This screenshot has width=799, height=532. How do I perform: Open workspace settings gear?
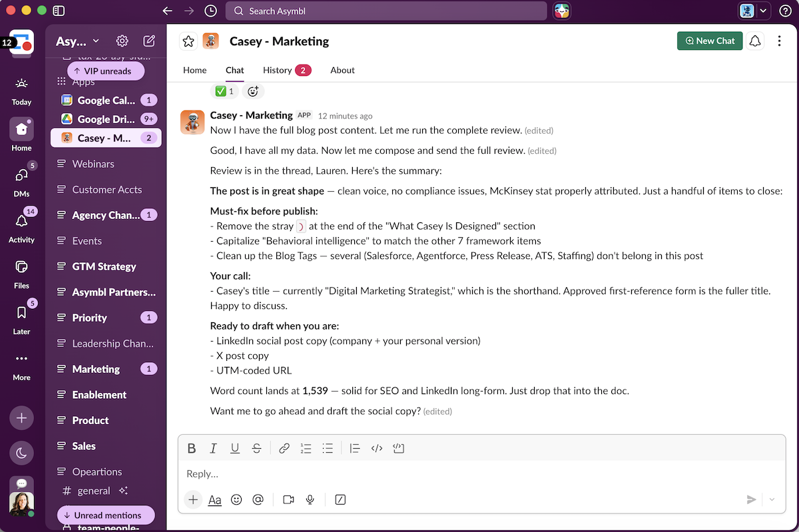click(x=122, y=41)
